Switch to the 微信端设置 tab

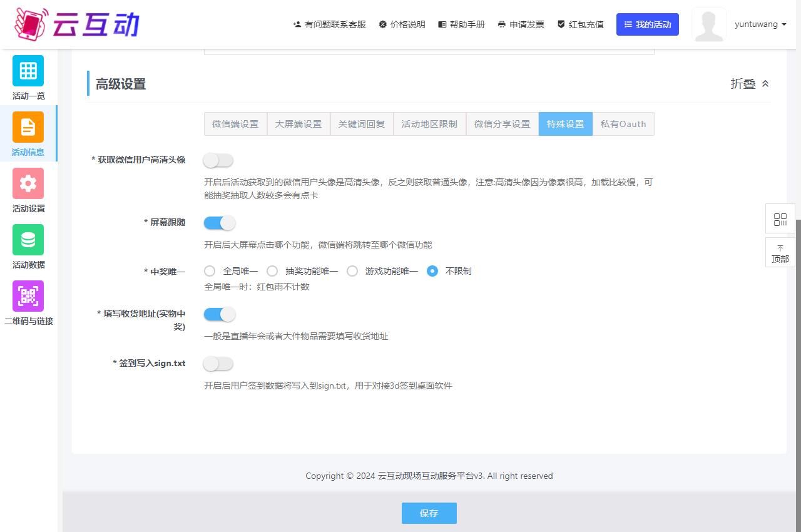pyautogui.click(x=235, y=124)
